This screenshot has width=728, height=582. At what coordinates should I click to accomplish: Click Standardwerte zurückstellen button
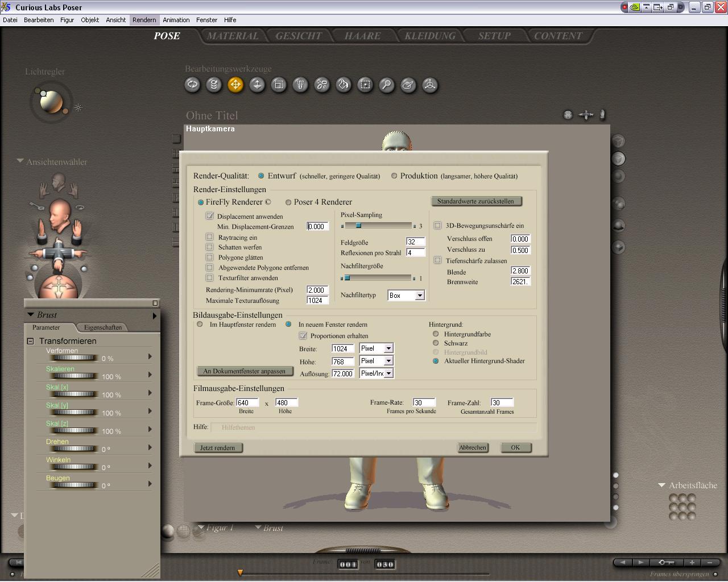point(475,201)
